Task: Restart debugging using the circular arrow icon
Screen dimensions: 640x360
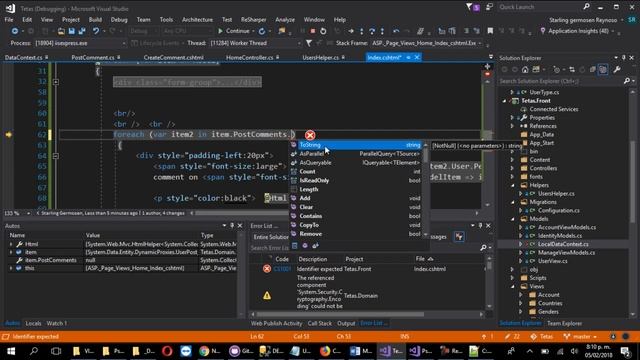Action: click(x=323, y=31)
